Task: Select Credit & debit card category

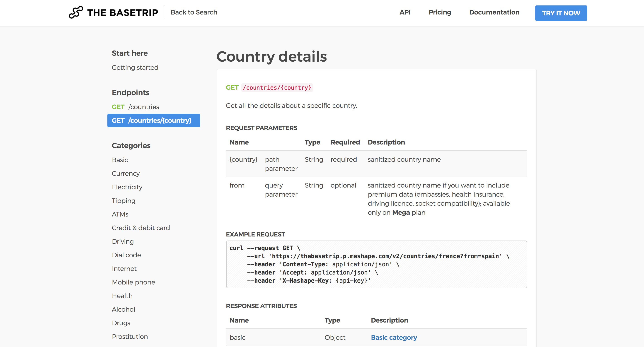Action: (x=141, y=228)
